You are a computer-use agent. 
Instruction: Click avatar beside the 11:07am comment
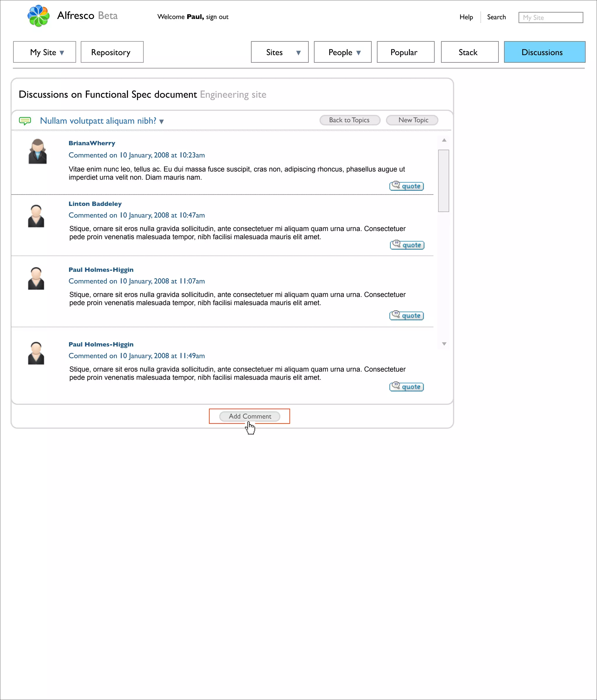36,278
